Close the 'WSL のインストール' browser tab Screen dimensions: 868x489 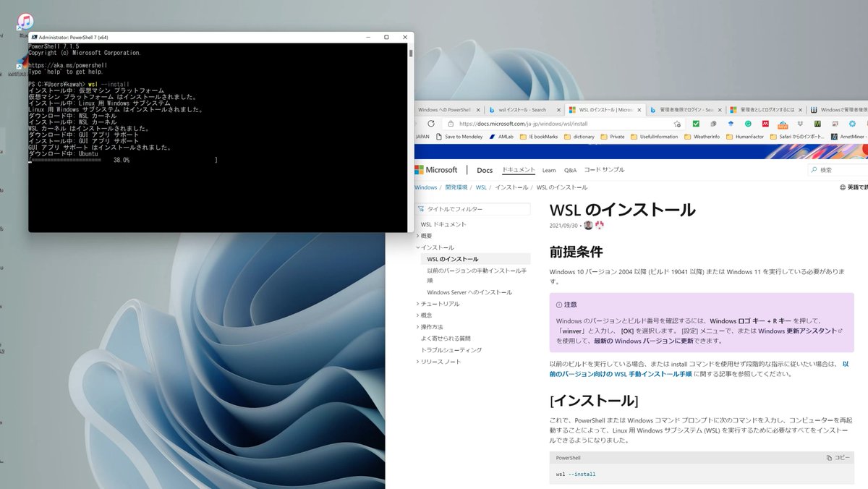(639, 110)
